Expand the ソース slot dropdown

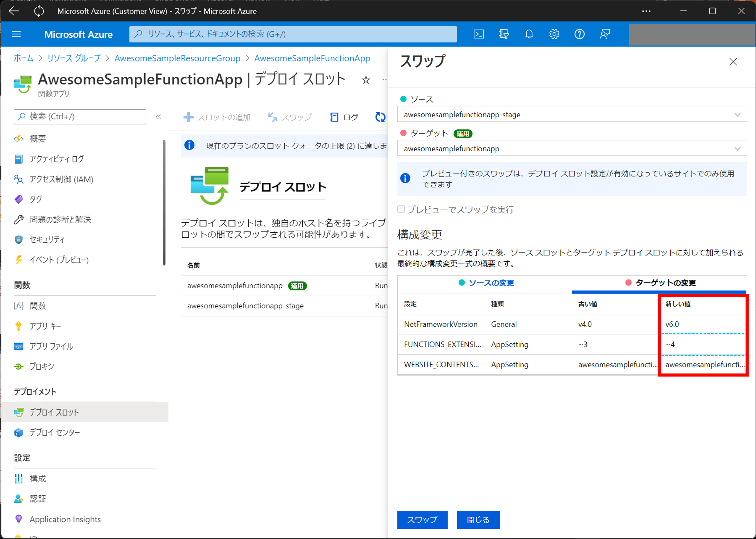572,115
